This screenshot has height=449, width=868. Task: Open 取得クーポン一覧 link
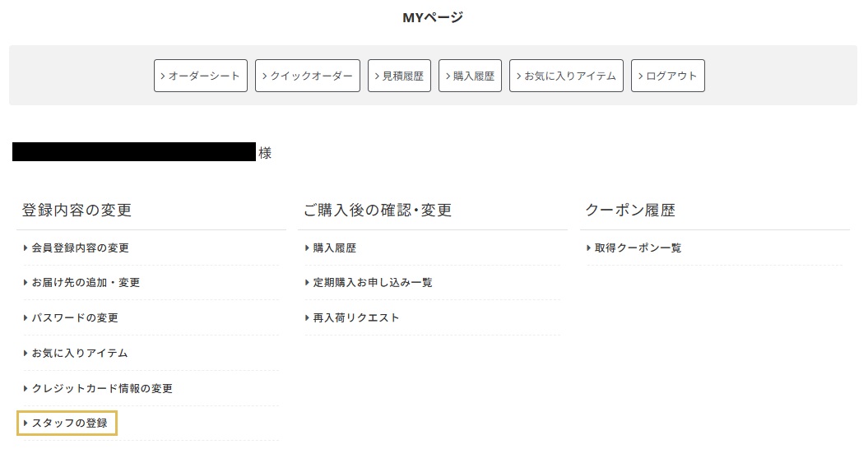point(638,248)
